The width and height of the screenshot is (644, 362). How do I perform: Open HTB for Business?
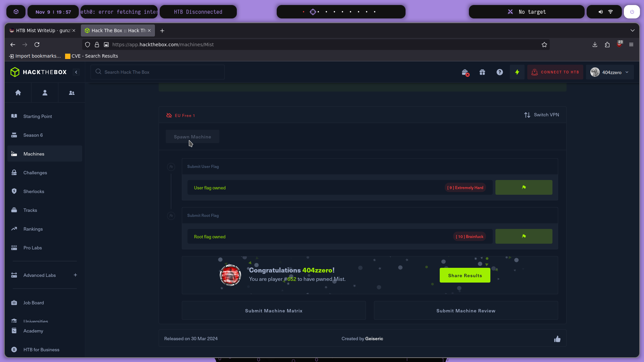click(45, 350)
